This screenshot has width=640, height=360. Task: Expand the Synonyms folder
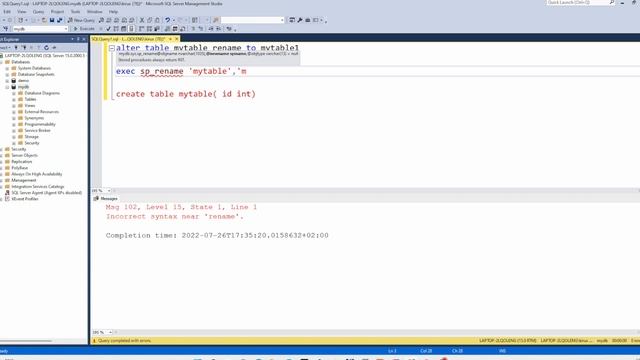14,118
